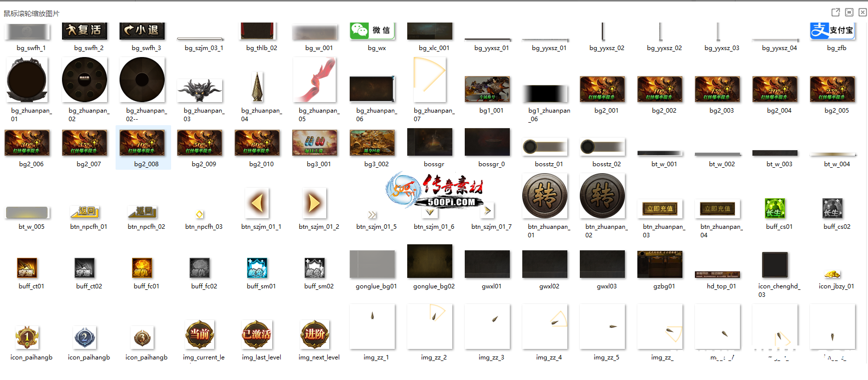Select the gzbg01 thumbnail
This screenshot has width=868, height=380.
pyautogui.click(x=660, y=264)
